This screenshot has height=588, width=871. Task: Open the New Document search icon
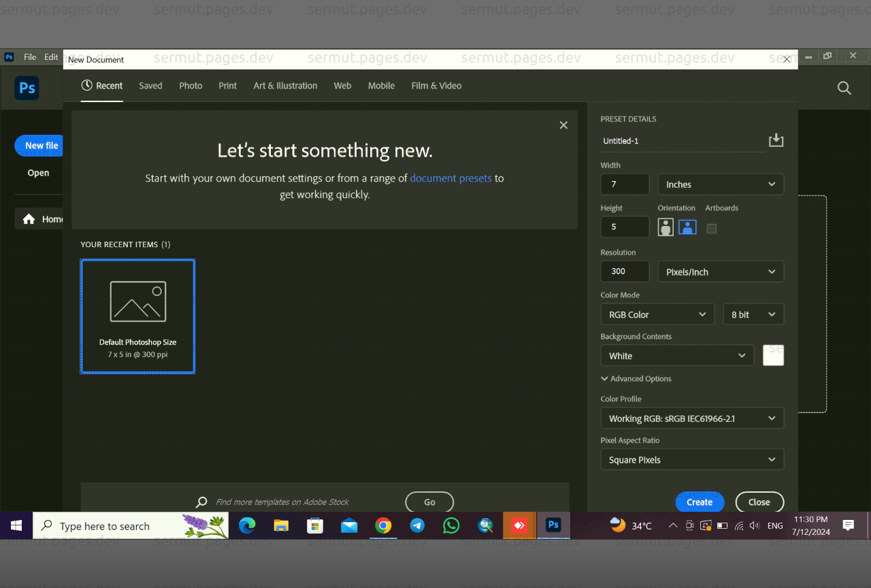pos(844,88)
